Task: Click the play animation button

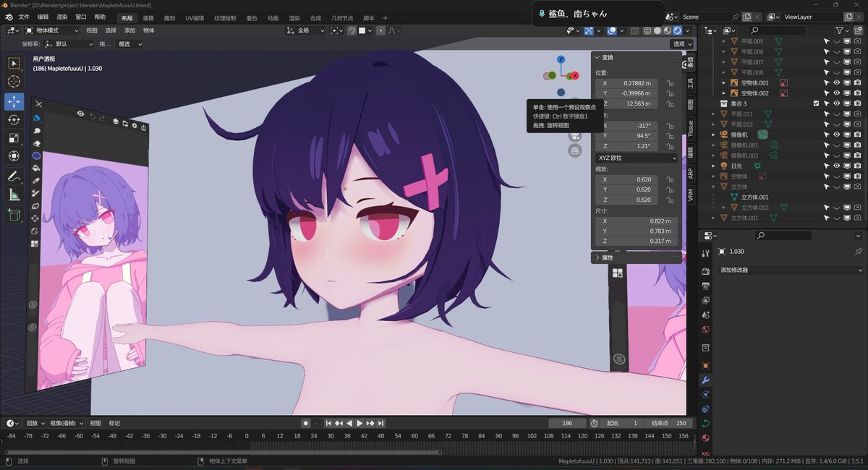Action: point(359,423)
